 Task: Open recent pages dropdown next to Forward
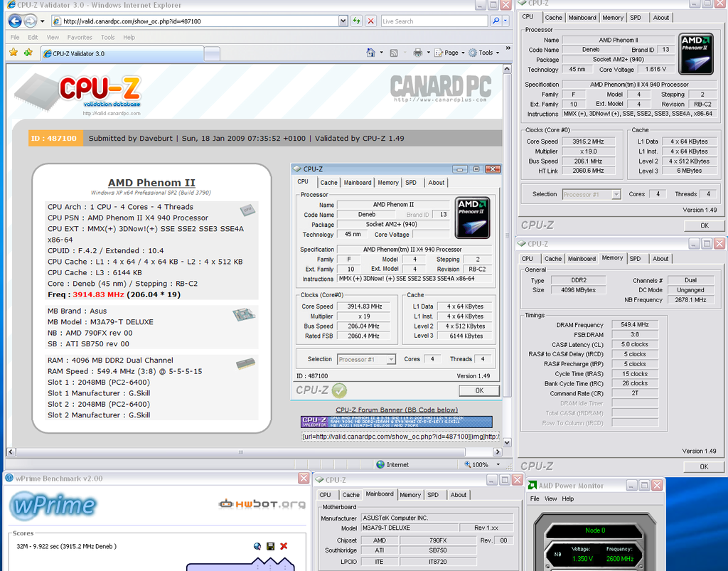click(42, 21)
